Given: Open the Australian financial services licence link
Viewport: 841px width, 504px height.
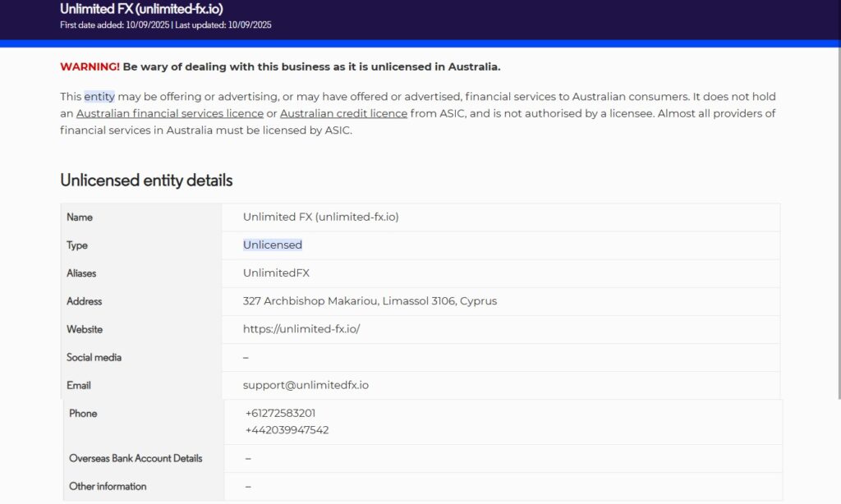Looking at the screenshot, I should click(x=170, y=113).
